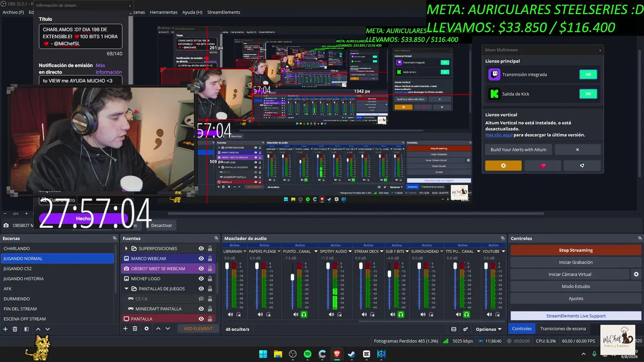
Task: Open Steam from the taskbar
Action: 352,354
